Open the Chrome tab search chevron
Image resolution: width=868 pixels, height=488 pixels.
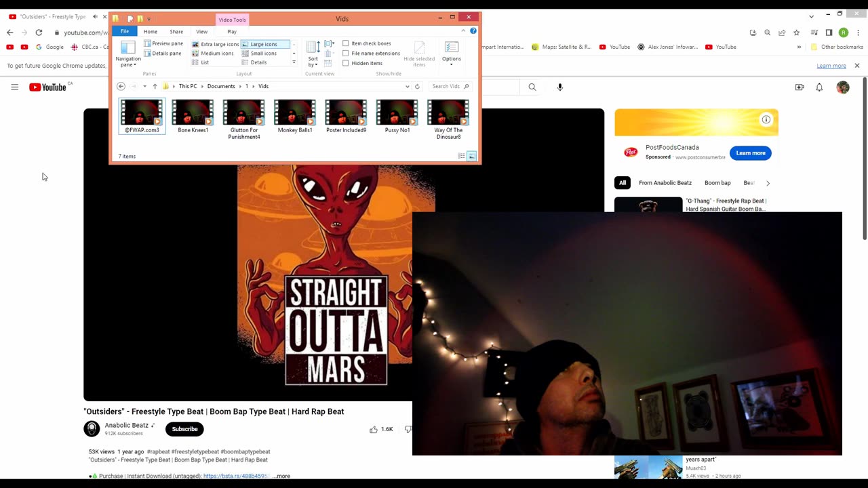tap(811, 16)
